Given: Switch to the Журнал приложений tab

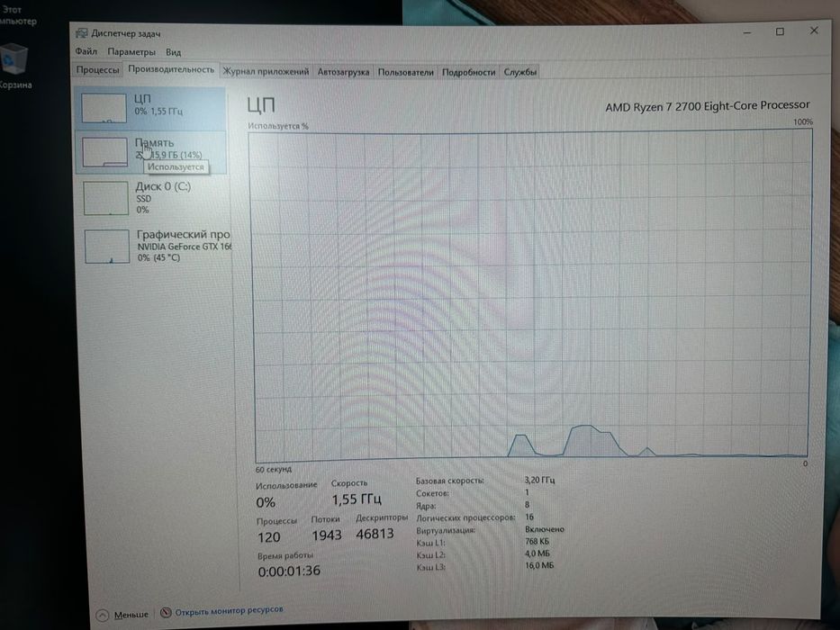Looking at the screenshot, I should (266, 71).
